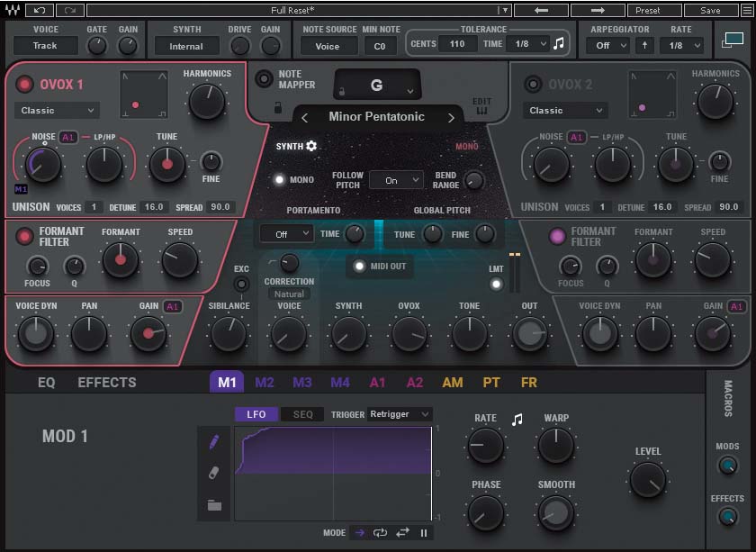This screenshot has height=552, width=756.
Task: Click the Note Source Voice selector
Action: pyautogui.click(x=328, y=46)
